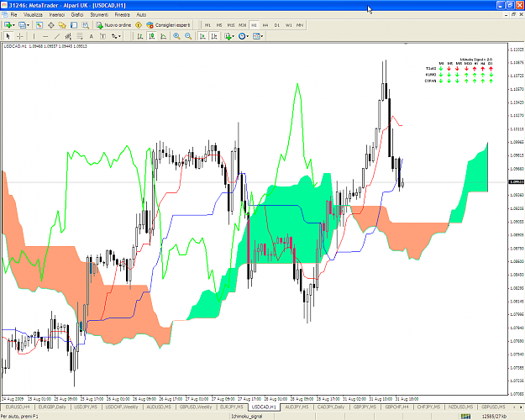Switch timeframe to M15
Viewport: 525px width, 420px height.
tap(231, 25)
